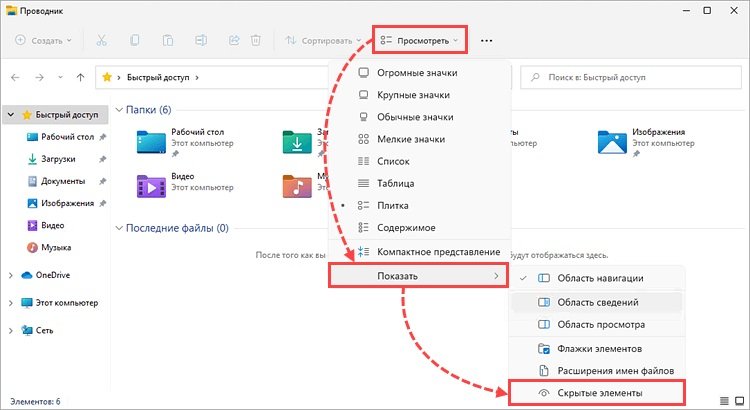The height and width of the screenshot is (410, 750).
Task: Collapse the Быстрый доступ tree node
Action: tap(11, 115)
